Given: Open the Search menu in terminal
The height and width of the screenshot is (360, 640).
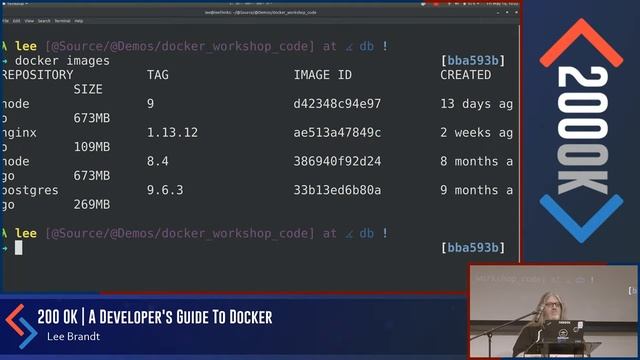Looking at the screenshot, I should pos(44,21).
